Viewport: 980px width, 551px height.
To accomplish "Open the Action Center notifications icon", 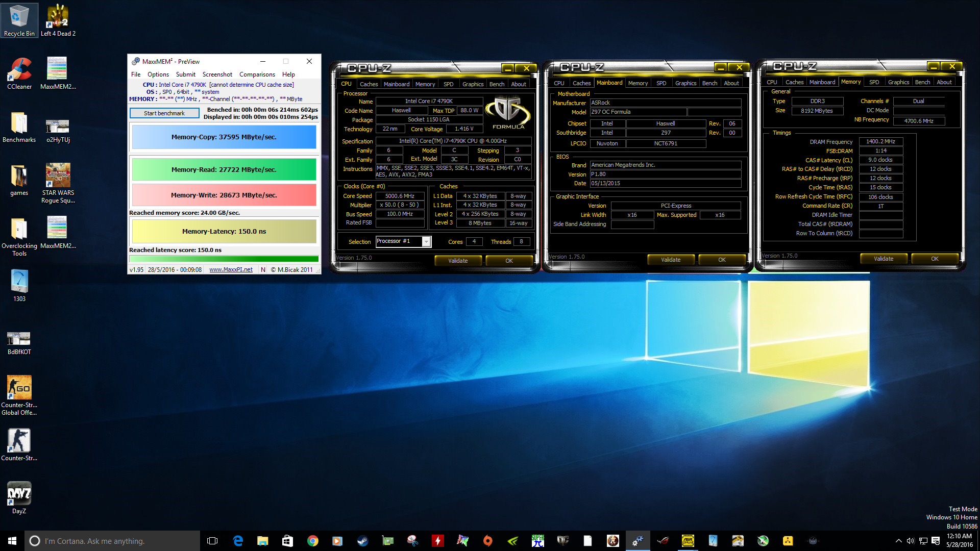I will 936,541.
